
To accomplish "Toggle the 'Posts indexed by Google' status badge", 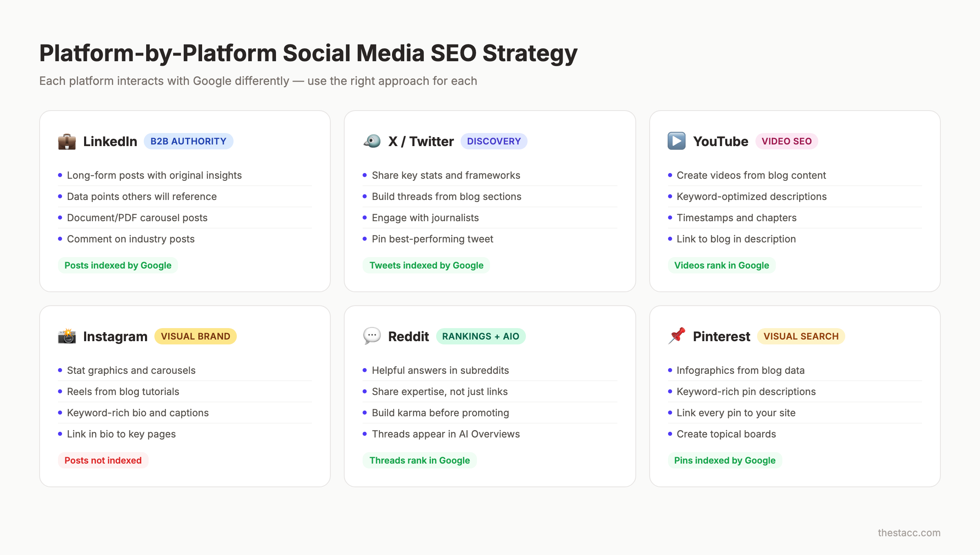I will click(x=118, y=265).
